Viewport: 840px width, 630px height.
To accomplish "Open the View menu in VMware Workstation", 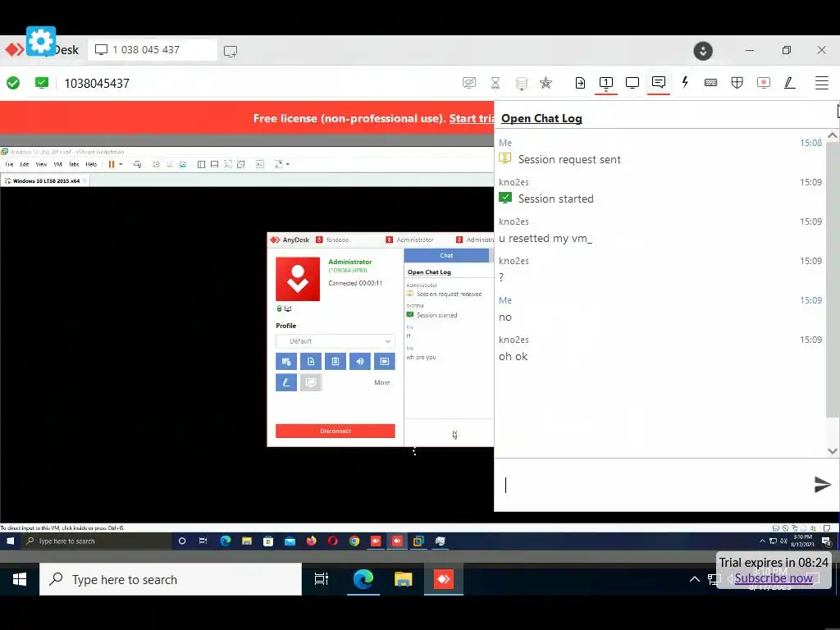I will point(41,164).
